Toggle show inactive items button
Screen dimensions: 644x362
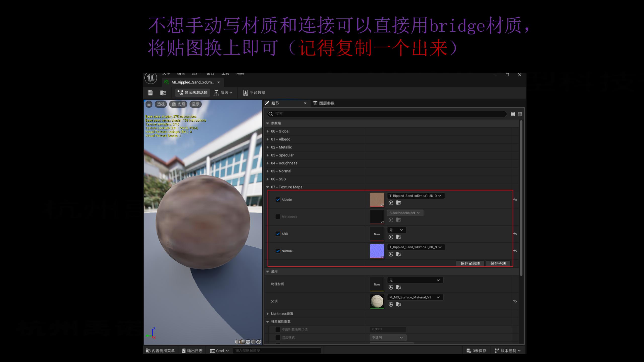point(192,93)
